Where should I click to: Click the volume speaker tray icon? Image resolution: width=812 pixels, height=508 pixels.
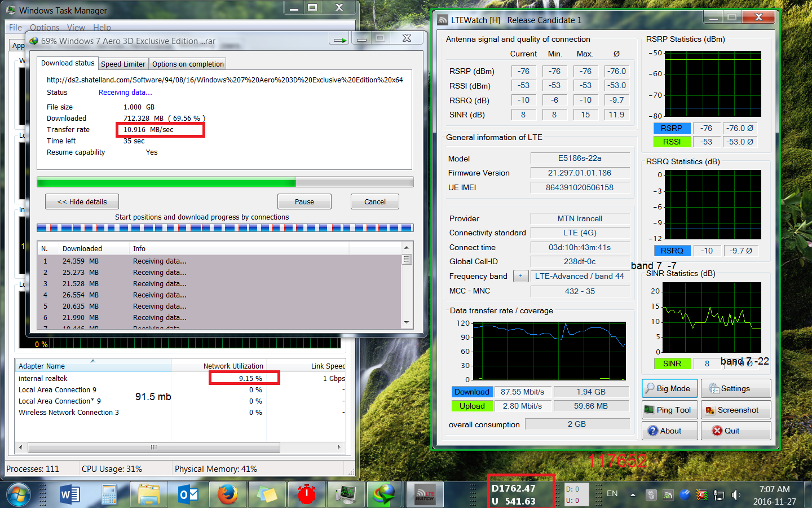tap(736, 495)
